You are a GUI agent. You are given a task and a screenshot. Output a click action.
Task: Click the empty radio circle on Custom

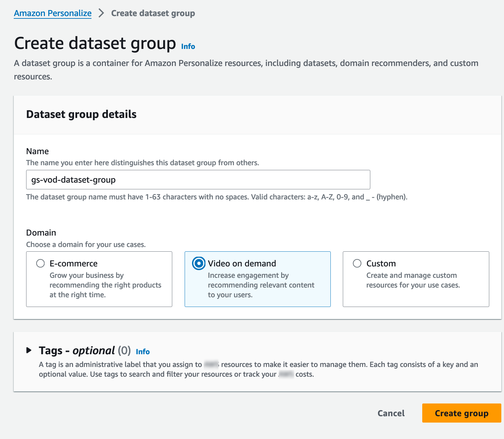[357, 263]
